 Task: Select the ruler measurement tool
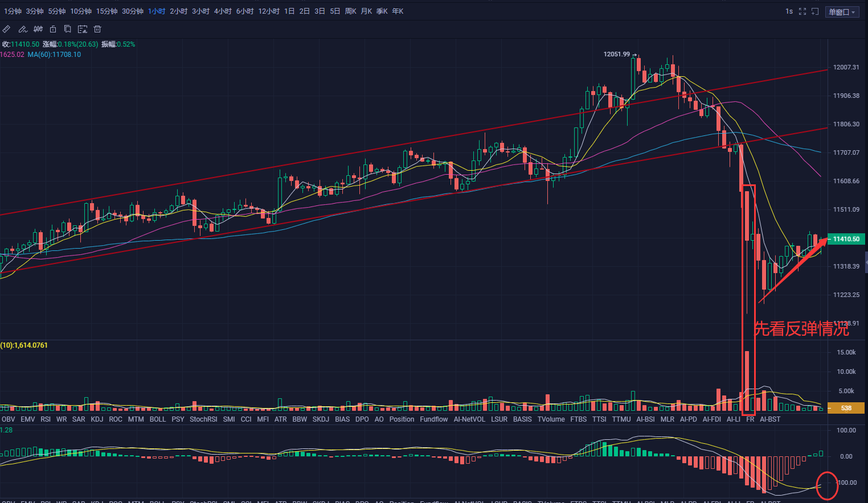pos(6,29)
